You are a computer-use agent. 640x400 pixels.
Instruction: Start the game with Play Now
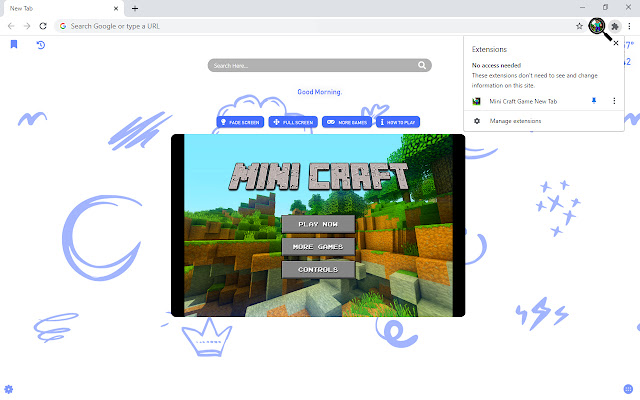[x=318, y=224]
